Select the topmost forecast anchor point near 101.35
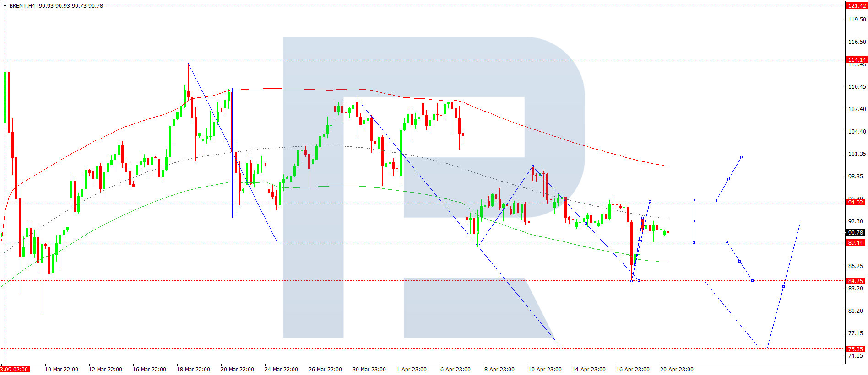 [x=741, y=157]
